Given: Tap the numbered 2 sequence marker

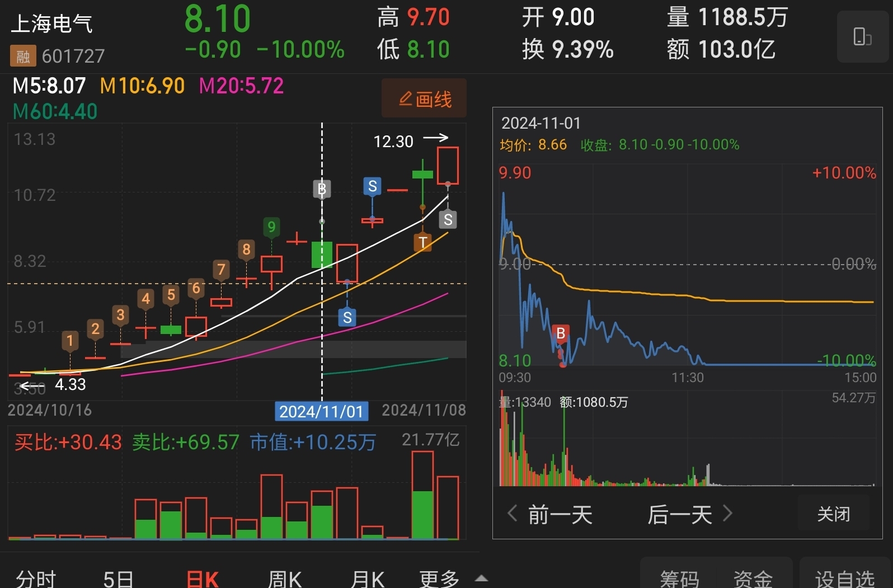Looking at the screenshot, I should click(95, 329).
